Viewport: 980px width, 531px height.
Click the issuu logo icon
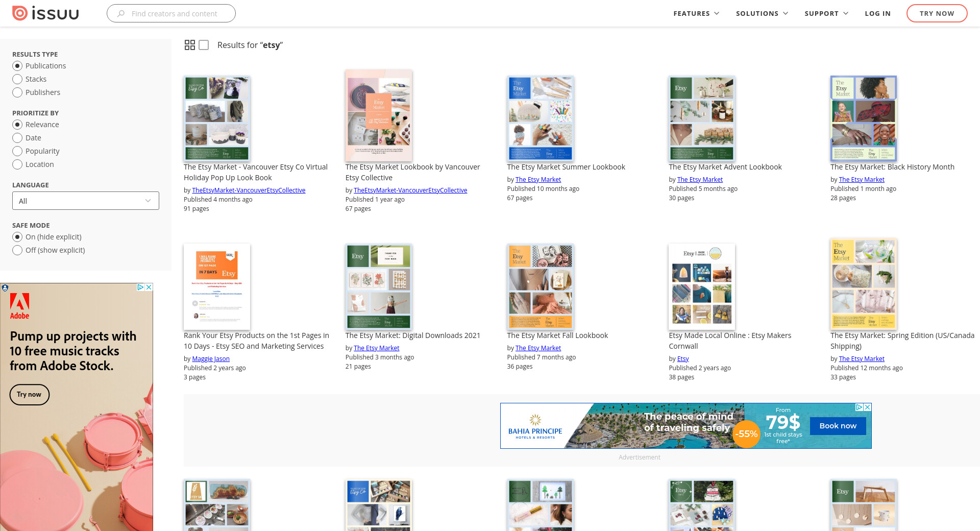click(x=20, y=13)
